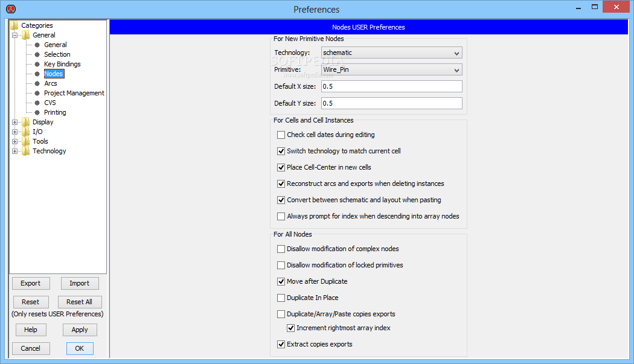Viewport: 634px width, 364px height.
Task: Click the bullet icon beside Arcs
Action: tap(37, 84)
